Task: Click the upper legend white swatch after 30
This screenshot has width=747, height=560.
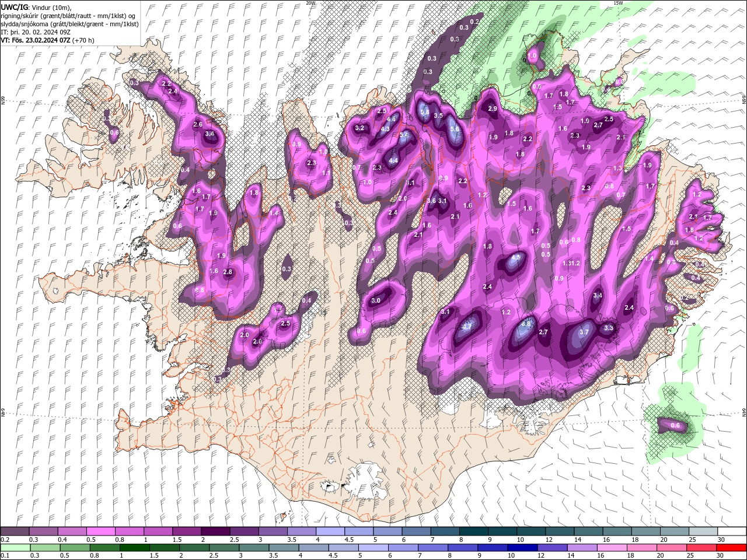Action: (x=731, y=531)
